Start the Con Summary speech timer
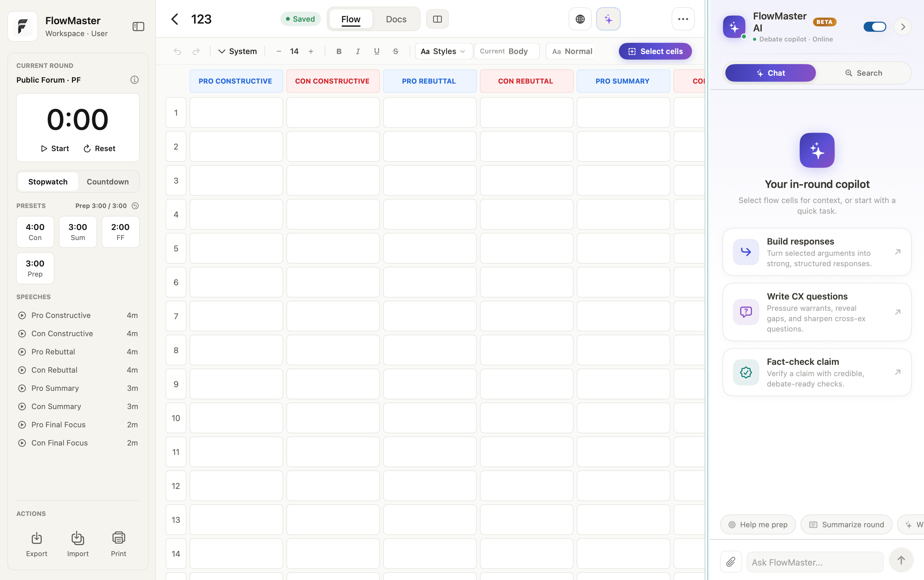 coord(22,407)
